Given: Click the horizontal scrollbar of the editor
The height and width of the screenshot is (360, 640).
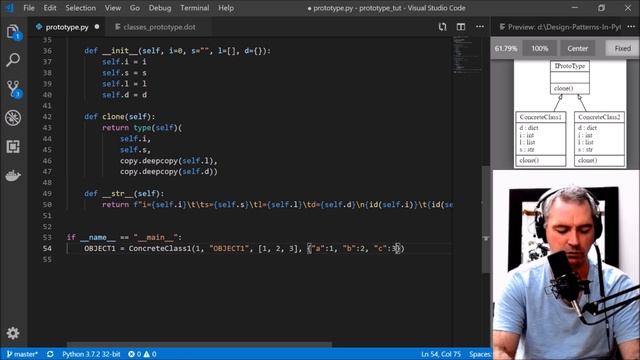Looking at the screenshot, I should tap(199, 344).
